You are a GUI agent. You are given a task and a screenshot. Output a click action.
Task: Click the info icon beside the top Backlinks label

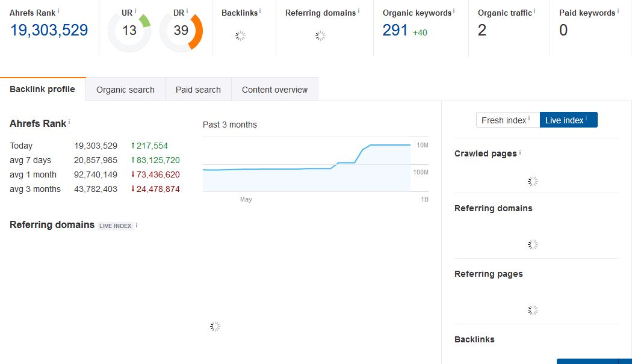tap(260, 11)
